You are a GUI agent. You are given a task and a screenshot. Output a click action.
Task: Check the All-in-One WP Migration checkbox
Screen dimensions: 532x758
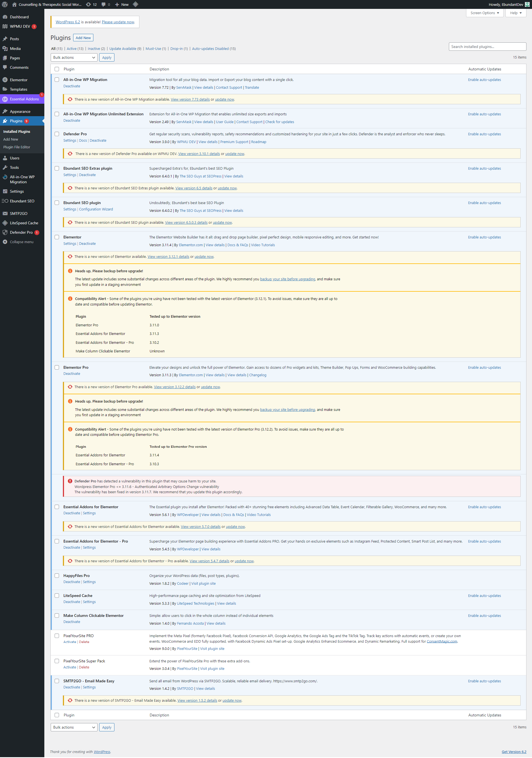[57, 80]
